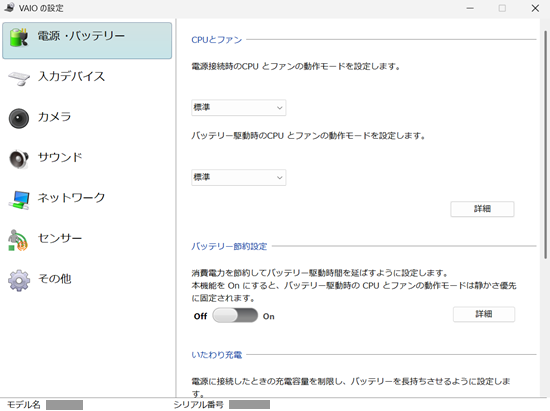Click the network computer icon
Image resolution: width=550 pixels, height=411 pixels.
19,200
